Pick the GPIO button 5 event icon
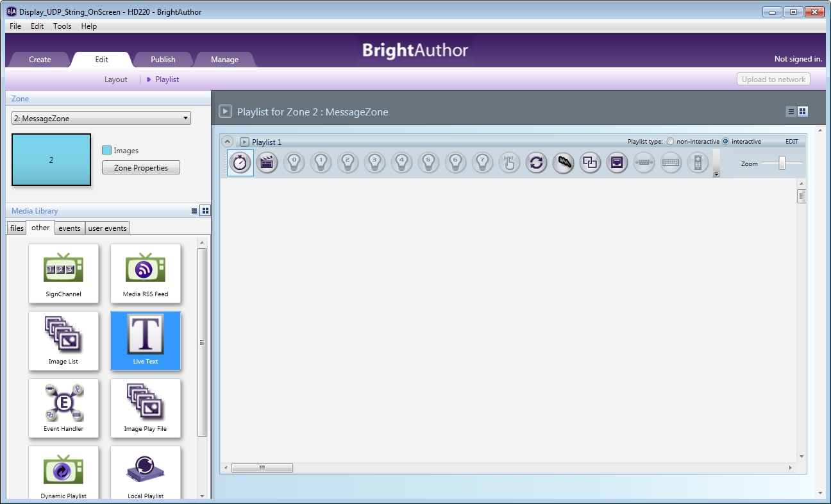 429,163
